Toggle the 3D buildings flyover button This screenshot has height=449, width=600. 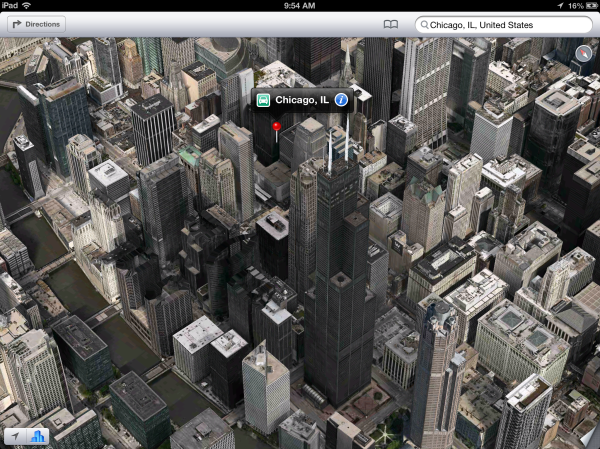coord(38,436)
